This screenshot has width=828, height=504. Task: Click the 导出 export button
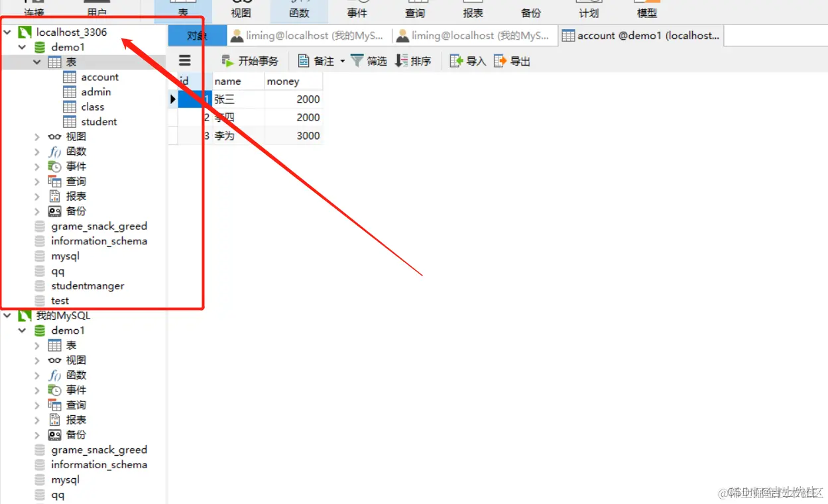click(x=512, y=61)
